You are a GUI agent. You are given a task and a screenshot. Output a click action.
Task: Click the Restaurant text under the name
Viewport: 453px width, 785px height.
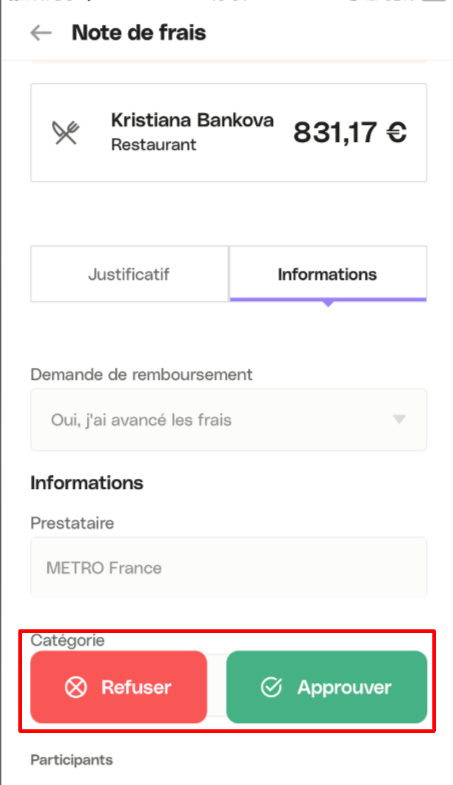coord(154,145)
